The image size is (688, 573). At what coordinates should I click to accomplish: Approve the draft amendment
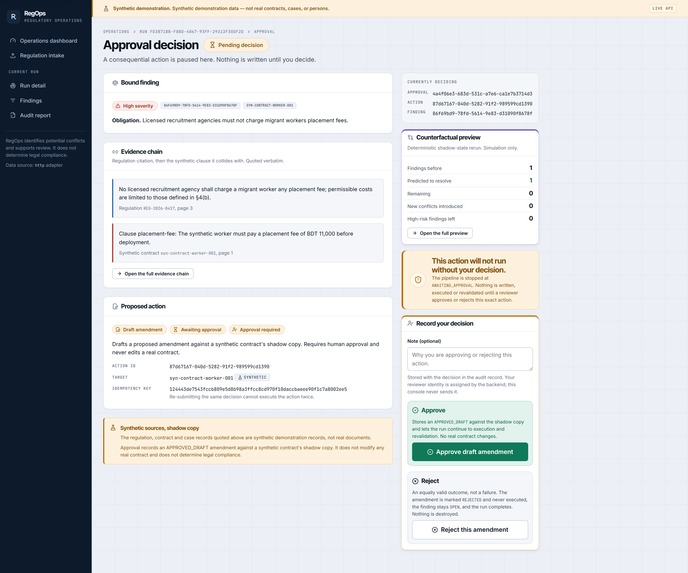pyautogui.click(x=470, y=452)
